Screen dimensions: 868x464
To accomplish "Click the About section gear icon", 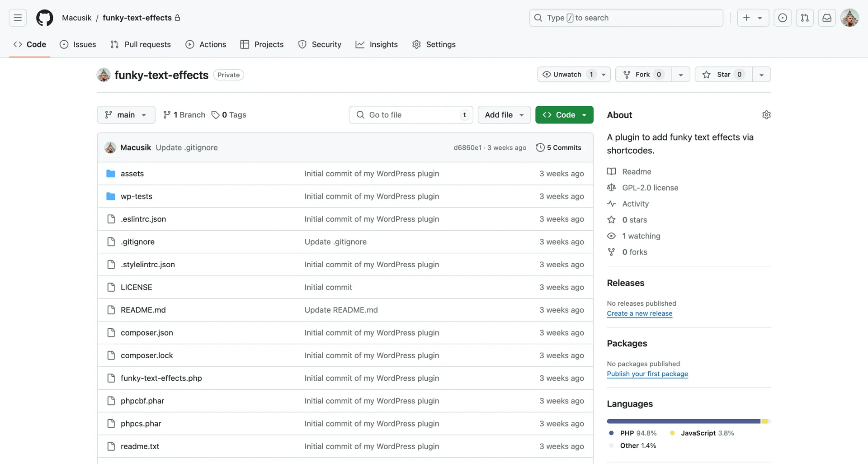I will [766, 115].
